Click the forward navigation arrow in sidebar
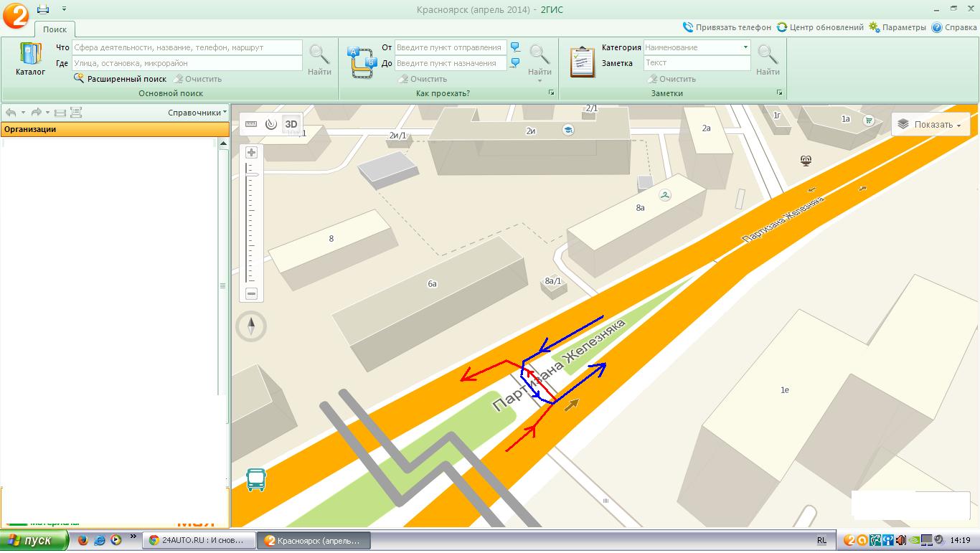Image resolution: width=980 pixels, height=553 pixels. pos(36,113)
